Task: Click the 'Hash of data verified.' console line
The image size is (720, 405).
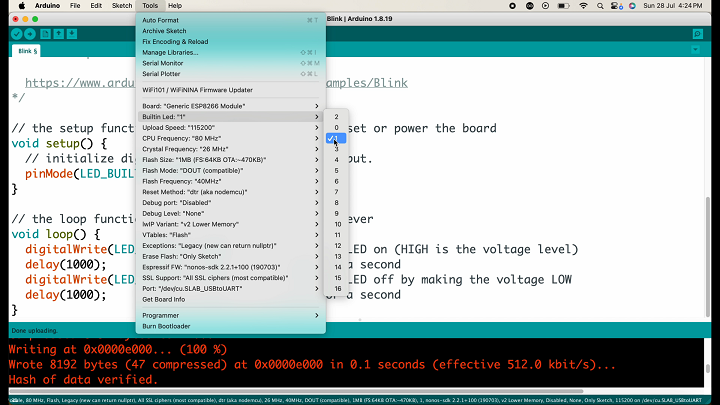Action: point(83,380)
